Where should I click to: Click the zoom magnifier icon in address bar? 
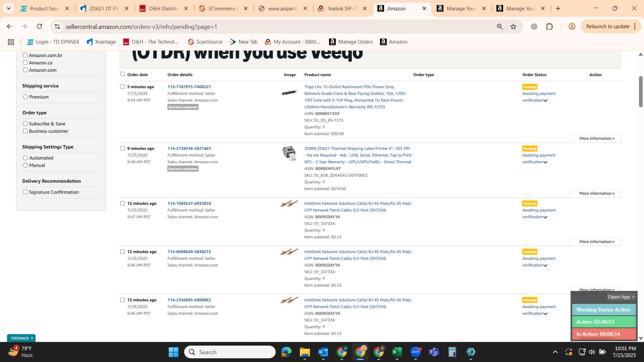tap(500, 26)
